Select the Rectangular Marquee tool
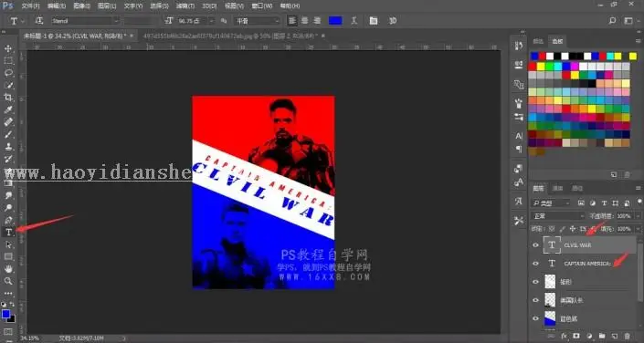 (8, 61)
